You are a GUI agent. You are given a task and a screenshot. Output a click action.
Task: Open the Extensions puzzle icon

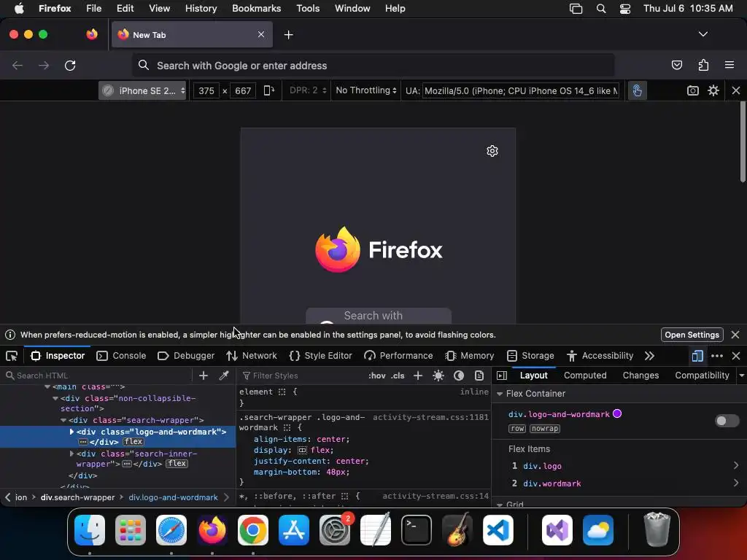[703, 65]
